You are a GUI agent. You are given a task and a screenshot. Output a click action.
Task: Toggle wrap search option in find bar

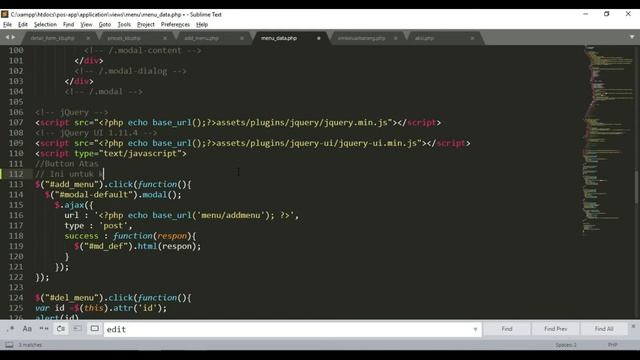(x=61, y=329)
